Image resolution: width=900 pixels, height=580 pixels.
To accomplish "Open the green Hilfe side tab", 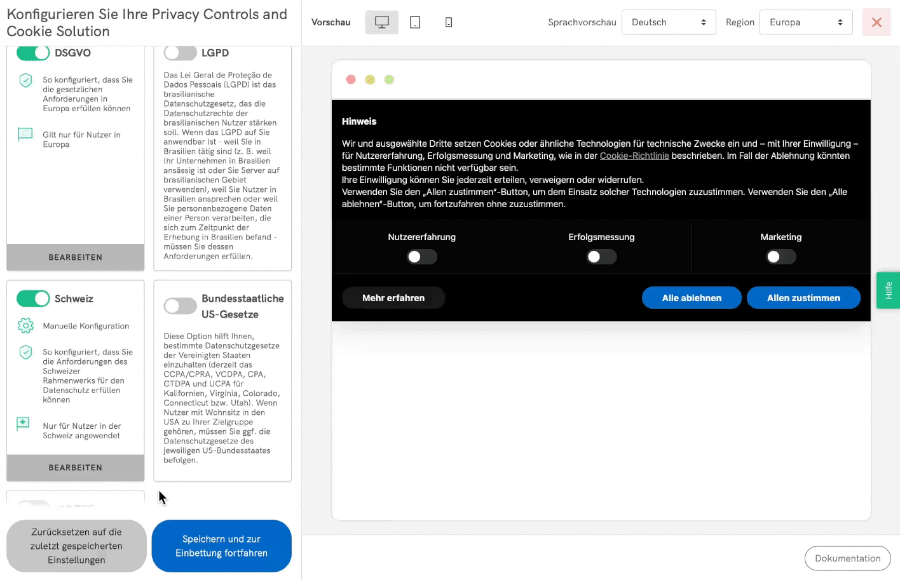I will pos(887,290).
